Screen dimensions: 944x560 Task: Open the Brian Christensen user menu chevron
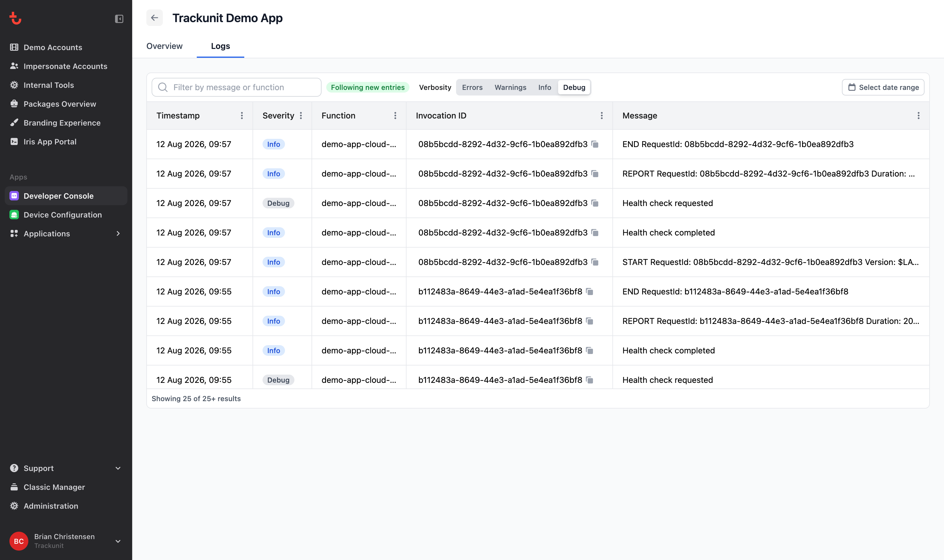pyautogui.click(x=118, y=541)
